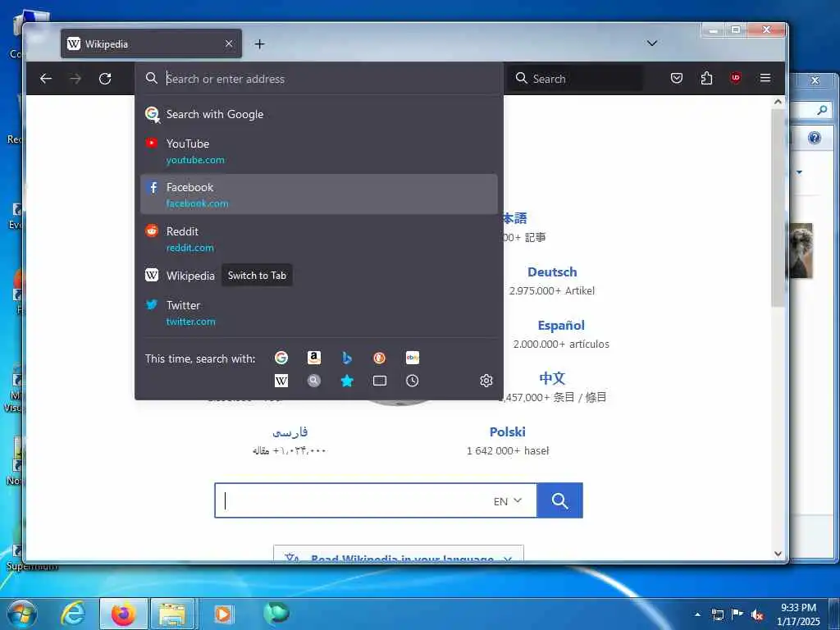This screenshot has width=840, height=630.
Task: Reload the page using the refresh icon
Action: point(105,79)
